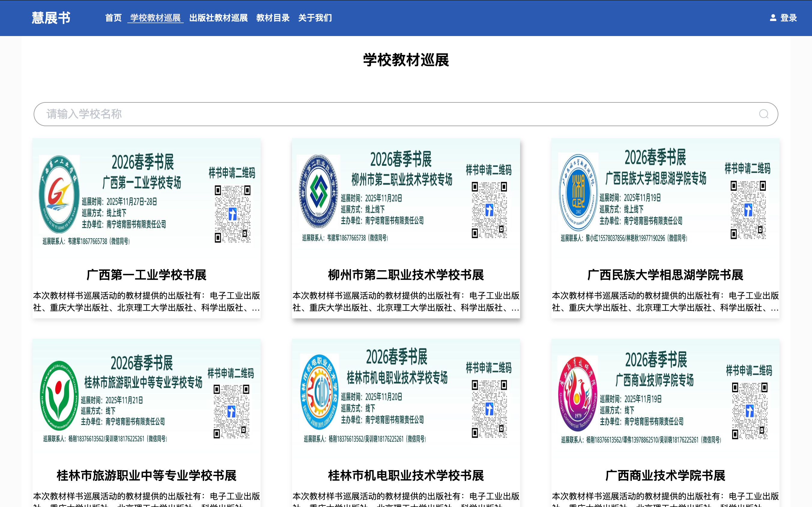Click the description text under 广西第一工业学校书展
812x507 pixels.
147,302
